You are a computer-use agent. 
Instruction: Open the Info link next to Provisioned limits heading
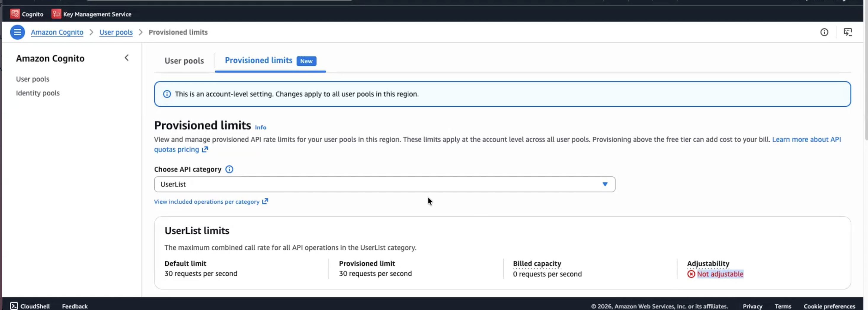260,127
